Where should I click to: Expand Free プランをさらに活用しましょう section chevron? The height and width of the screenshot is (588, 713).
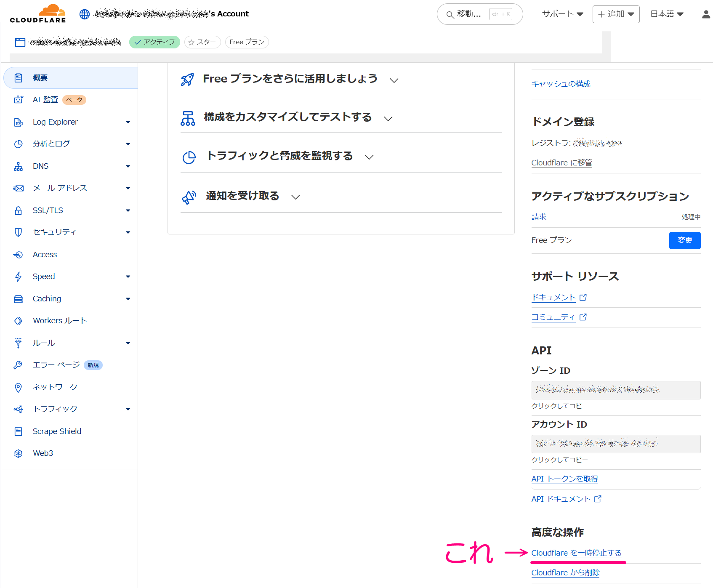click(x=394, y=80)
